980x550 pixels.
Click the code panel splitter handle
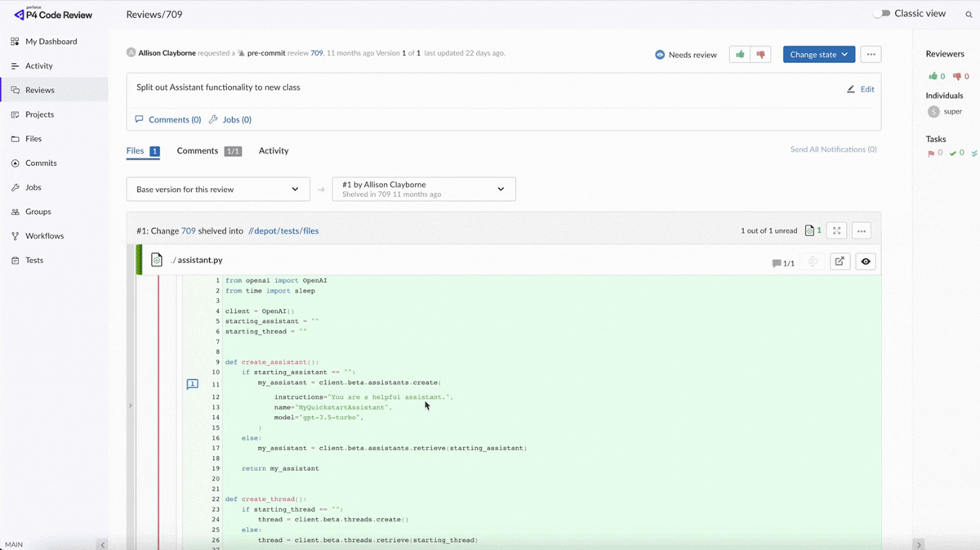point(130,405)
